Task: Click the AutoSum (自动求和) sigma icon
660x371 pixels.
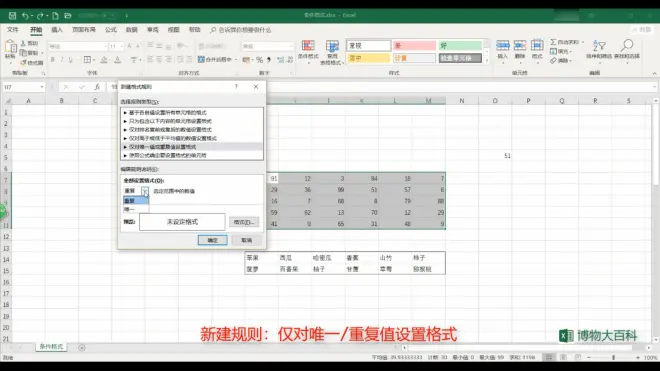Action: coord(554,42)
